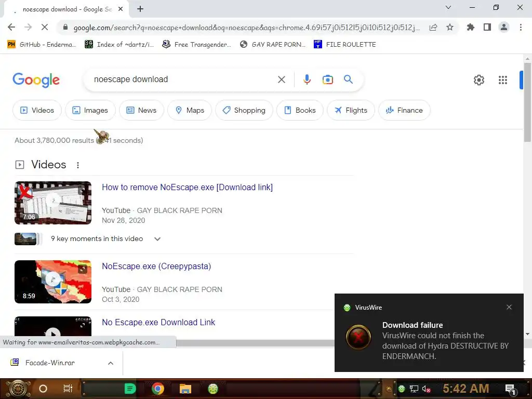
Task: Click the muted volume tray icon
Action: pyautogui.click(x=427, y=389)
